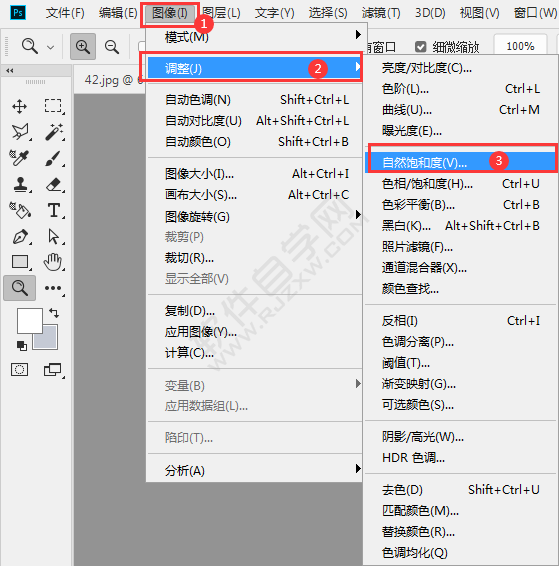Reset default foreground and background colors
This screenshot has height=566, width=559.
(x=22, y=345)
